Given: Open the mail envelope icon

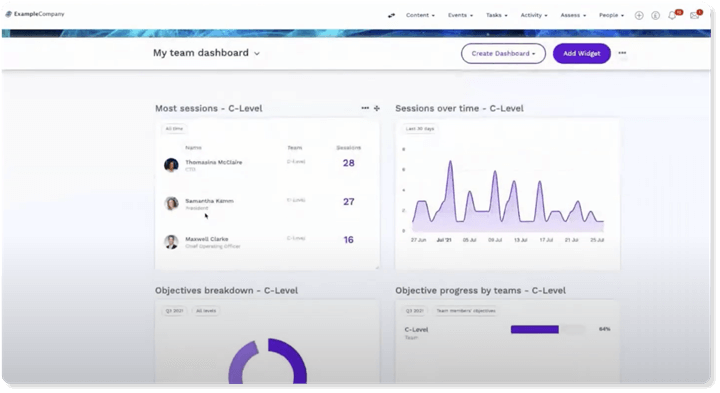Looking at the screenshot, I should pos(694,16).
